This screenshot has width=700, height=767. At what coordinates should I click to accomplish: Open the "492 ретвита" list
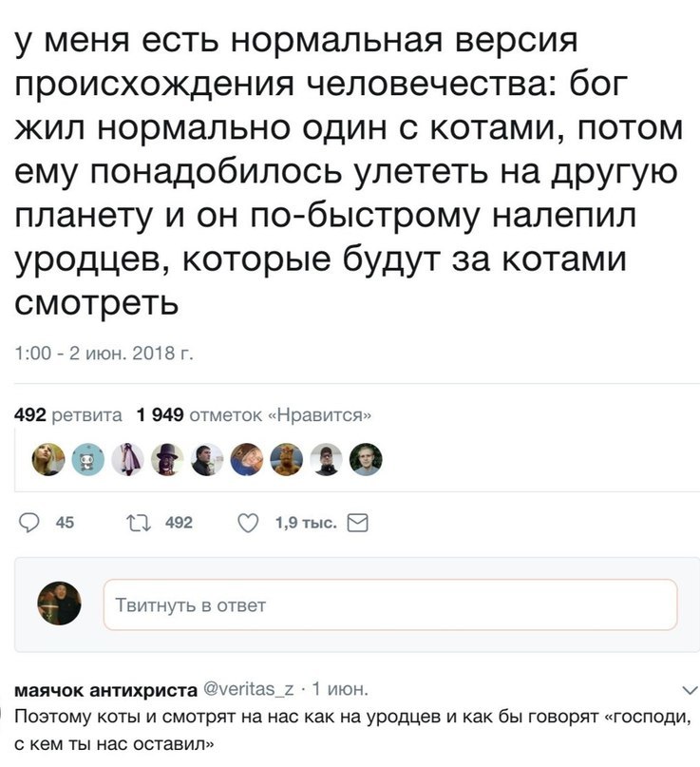pos(67,414)
